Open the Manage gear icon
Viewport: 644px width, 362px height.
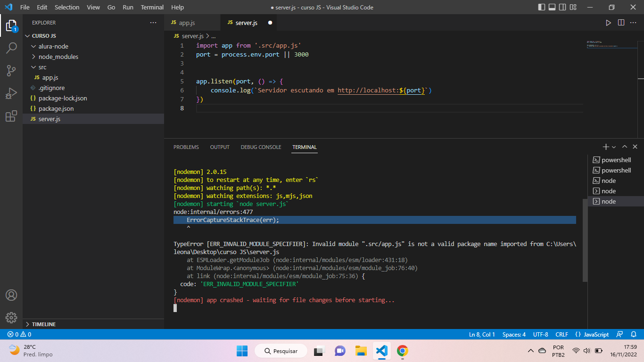11,317
